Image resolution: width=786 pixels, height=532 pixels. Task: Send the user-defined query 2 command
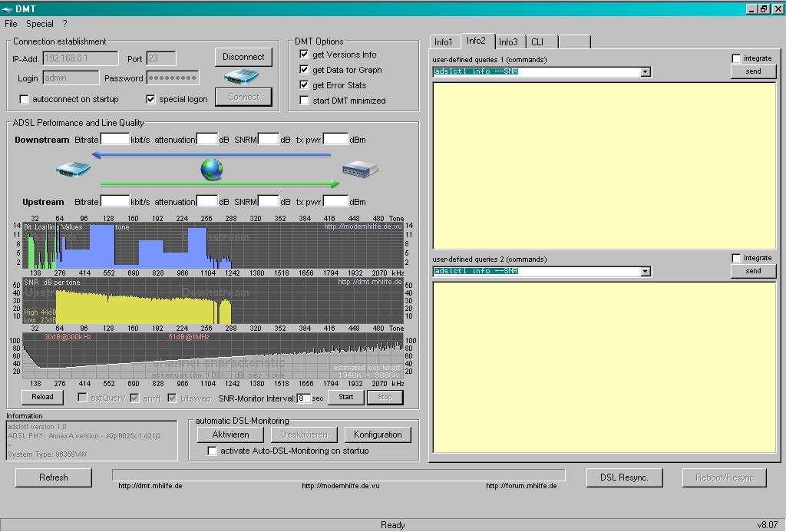(x=754, y=271)
